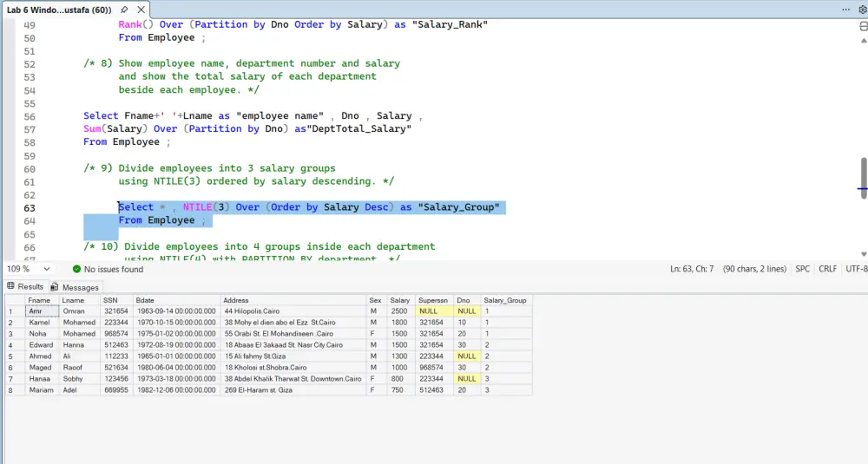
Task: Click the Sum keyword on line 57
Action: click(93, 128)
